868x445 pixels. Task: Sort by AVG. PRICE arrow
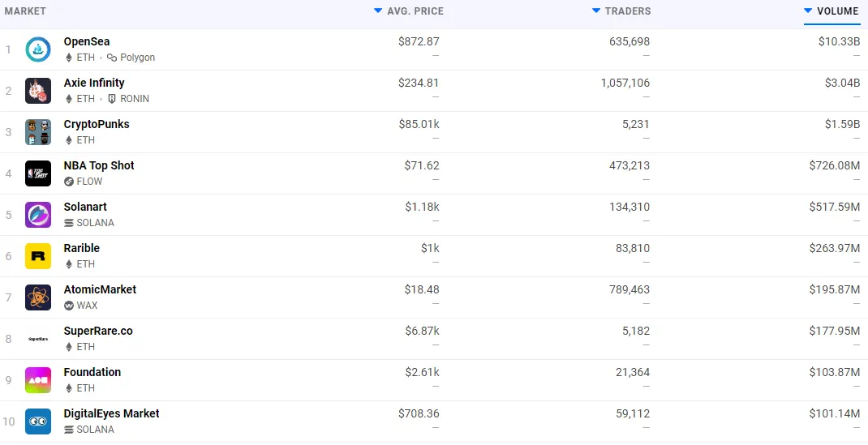click(x=378, y=11)
